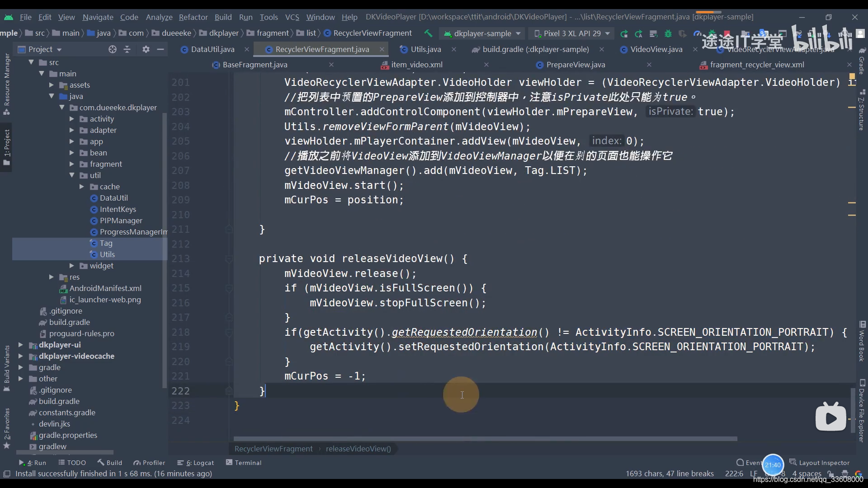Open the Favorites side panel
Viewport: 868px width, 488px height.
[x=7, y=428]
